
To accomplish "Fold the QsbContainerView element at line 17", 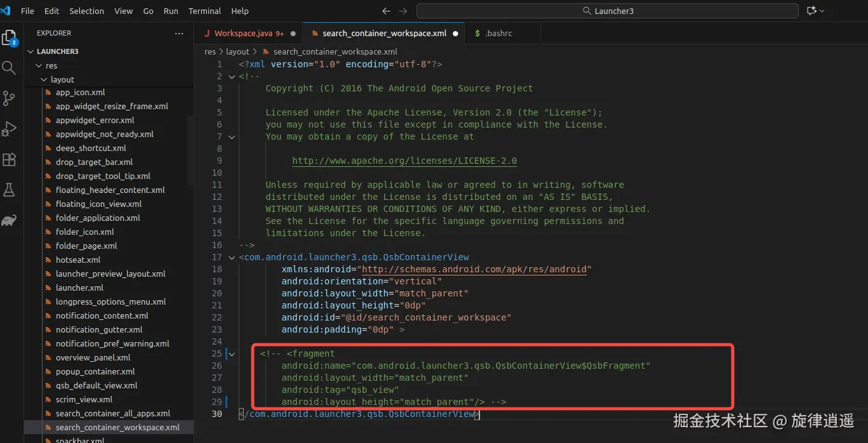I will pos(232,257).
